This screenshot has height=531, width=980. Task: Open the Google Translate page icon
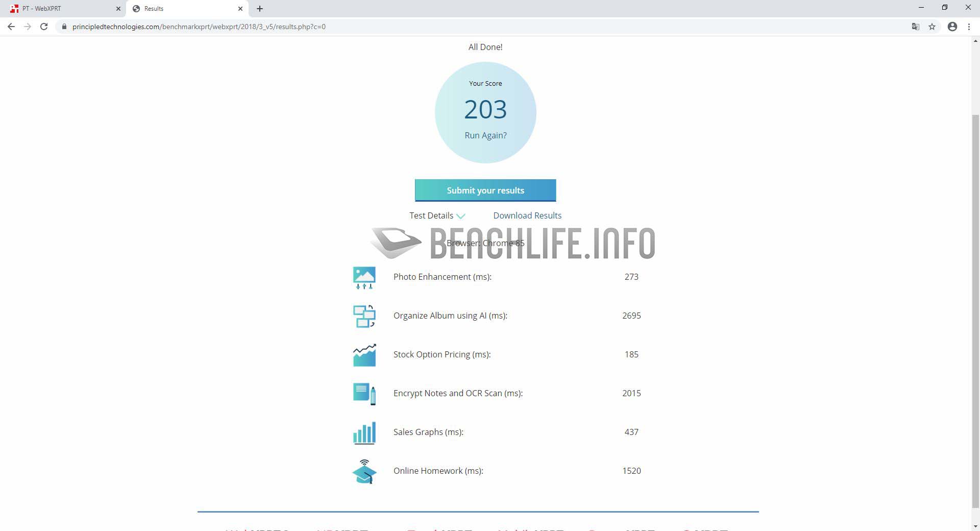(916, 27)
